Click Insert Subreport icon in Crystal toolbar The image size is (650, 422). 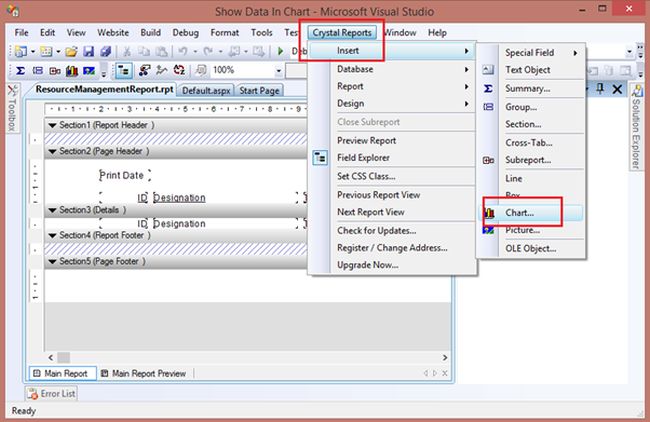55,71
